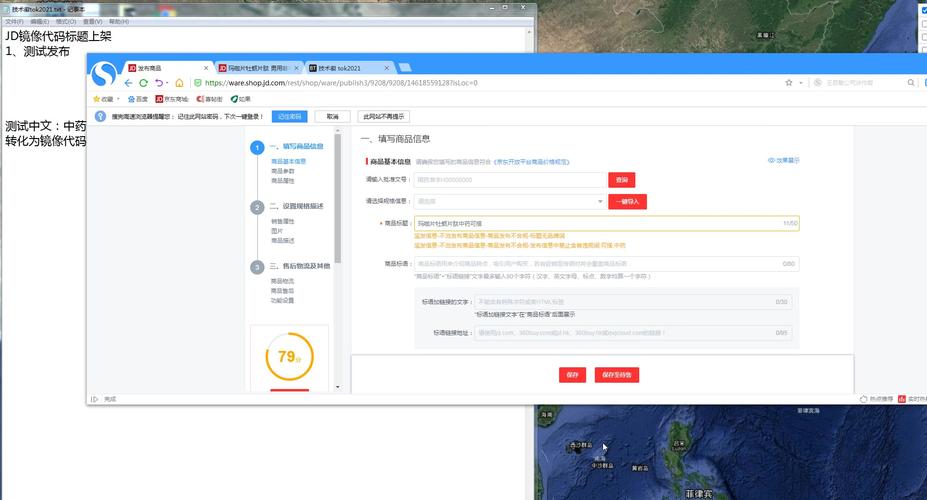The height and width of the screenshot is (500, 927).
Task: Go to 商品属性 in sidebar
Action: click(x=283, y=180)
